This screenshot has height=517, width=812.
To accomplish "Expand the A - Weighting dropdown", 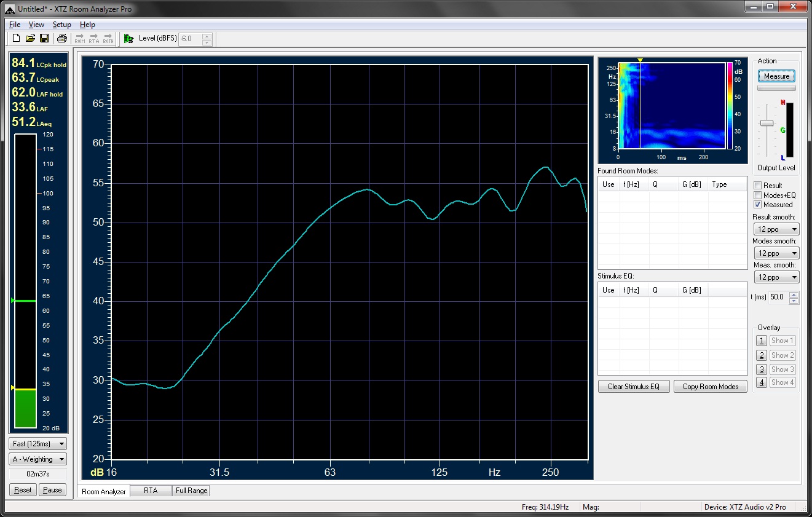I will click(x=38, y=459).
